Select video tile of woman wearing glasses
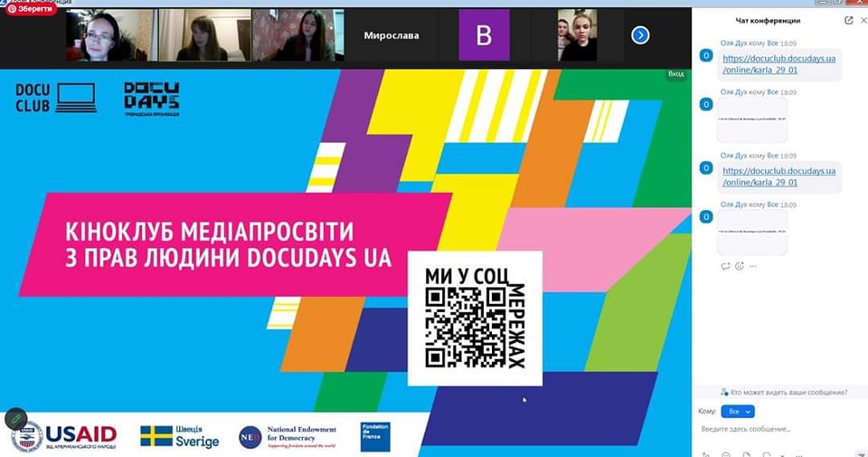Viewport: 868px width, 457px height. click(111, 35)
